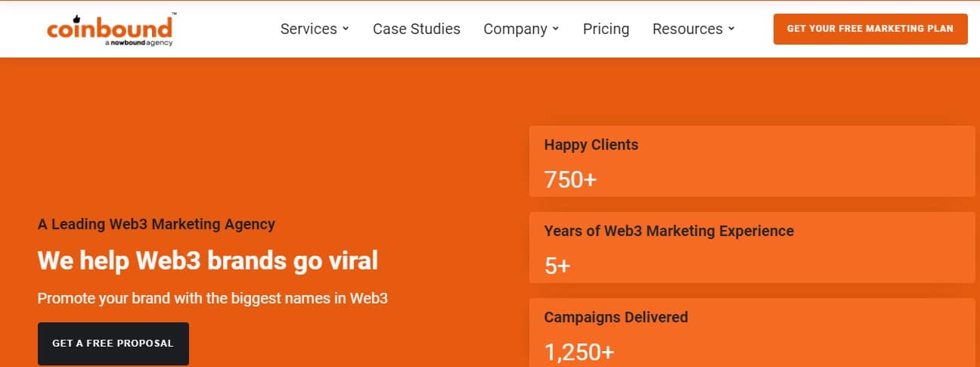Expand the Resources dropdown chevron
The width and height of the screenshot is (980, 367).
point(731,29)
